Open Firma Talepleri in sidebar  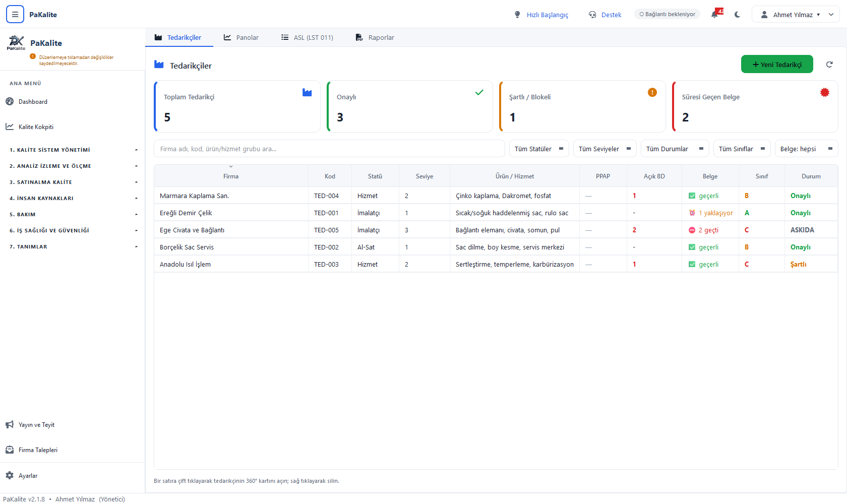(31, 450)
